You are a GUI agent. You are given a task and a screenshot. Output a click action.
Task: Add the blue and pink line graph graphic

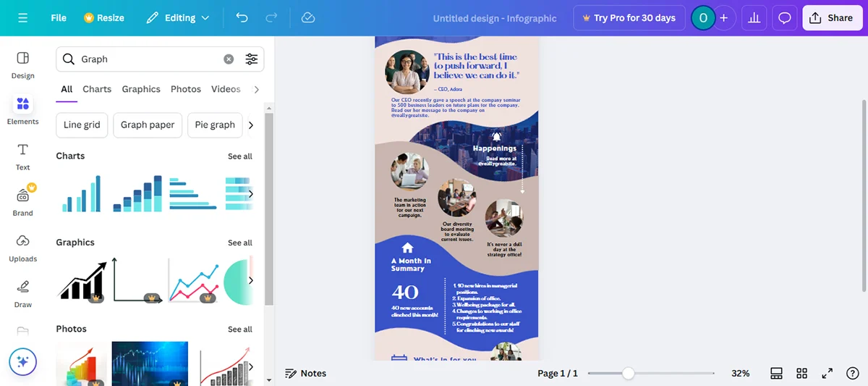pos(193,280)
